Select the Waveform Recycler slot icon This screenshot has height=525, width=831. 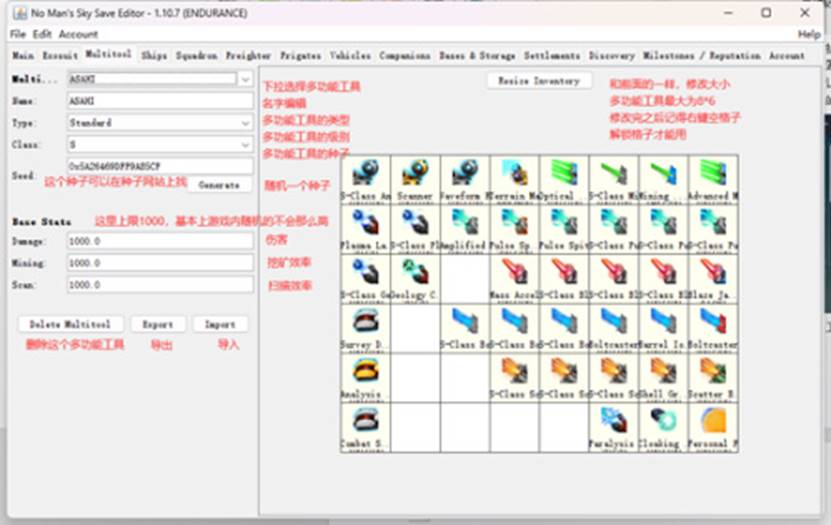[x=465, y=179]
